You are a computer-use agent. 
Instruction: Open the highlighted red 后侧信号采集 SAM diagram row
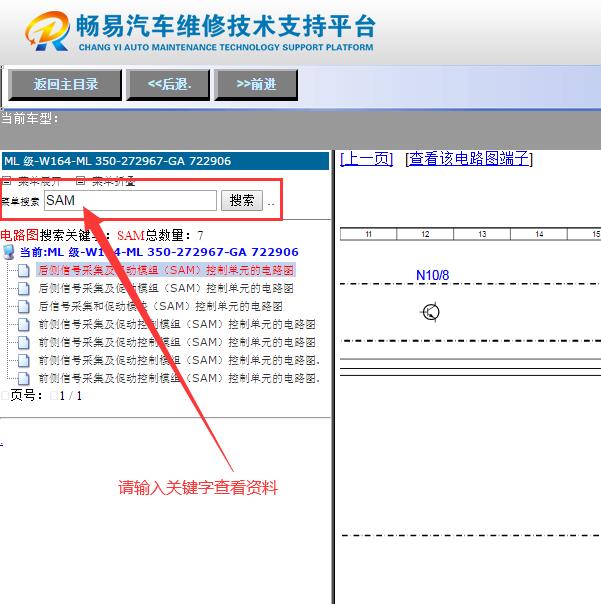click(166, 270)
